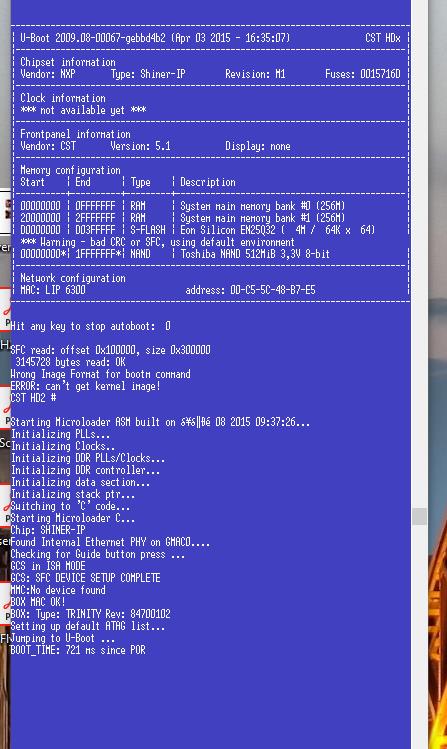
Task: Click 'Switching to 'C' code...' line
Action: 70,506
